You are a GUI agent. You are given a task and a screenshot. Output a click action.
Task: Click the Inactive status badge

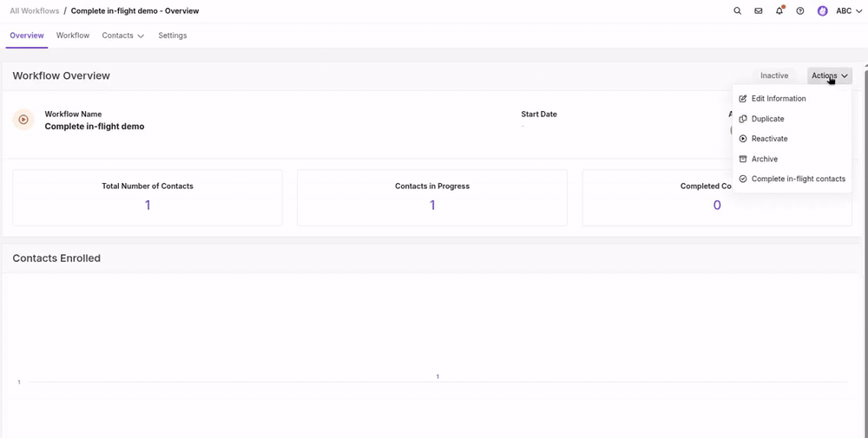[774, 75]
